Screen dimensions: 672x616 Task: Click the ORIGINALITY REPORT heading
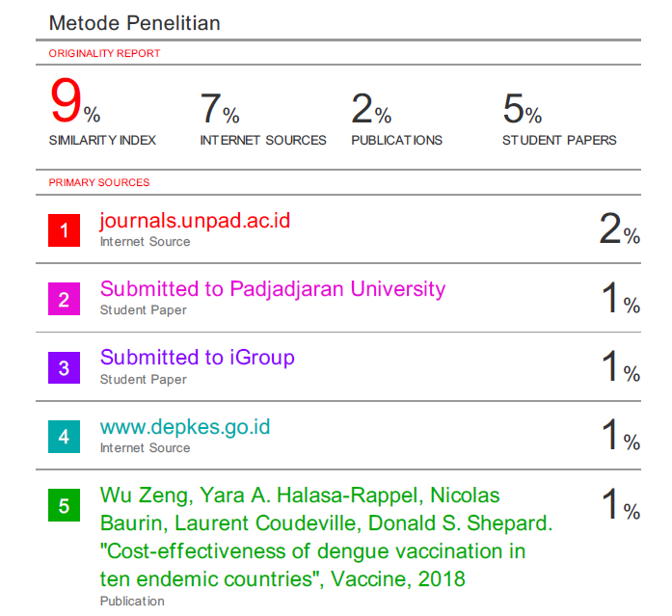(x=104, y=54)
